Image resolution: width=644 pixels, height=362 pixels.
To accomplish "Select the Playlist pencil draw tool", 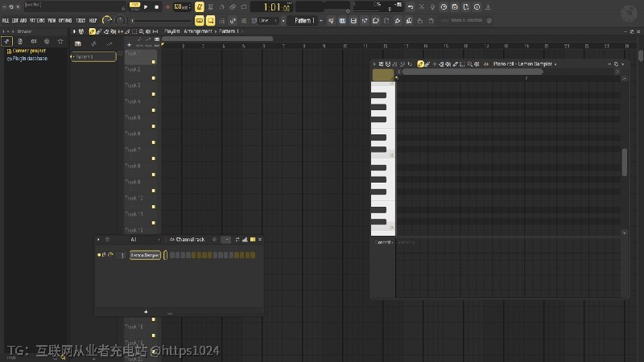I will (x=92, y=31).
